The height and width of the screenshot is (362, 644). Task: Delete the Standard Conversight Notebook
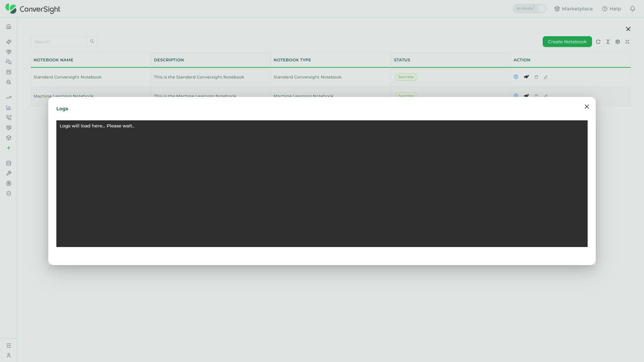[536, 77]
